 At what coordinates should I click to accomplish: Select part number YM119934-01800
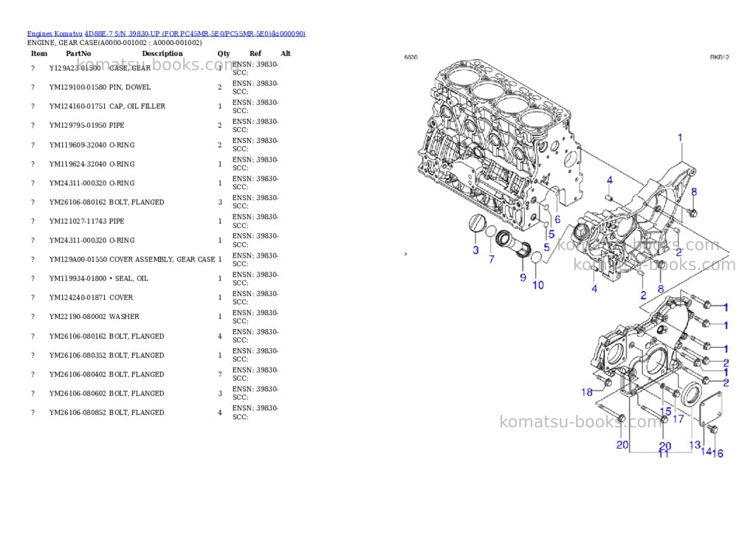pos(78,279)
